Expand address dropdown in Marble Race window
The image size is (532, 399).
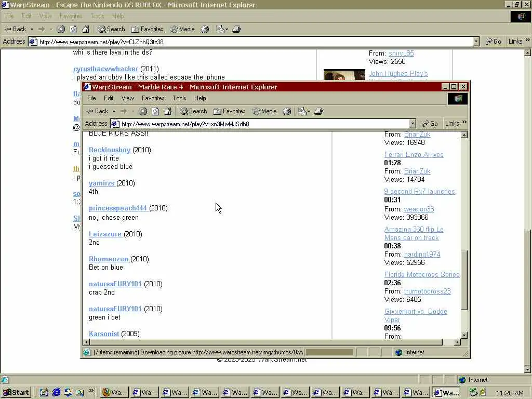point(413,124)
